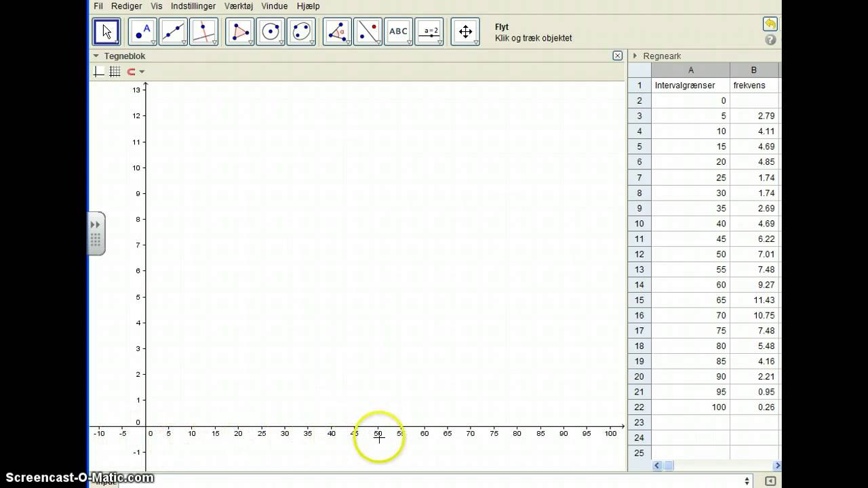This screenshot has width=868, height=488.
Task: Select spreadsheet column B header
Action: (x=754, y=70)
